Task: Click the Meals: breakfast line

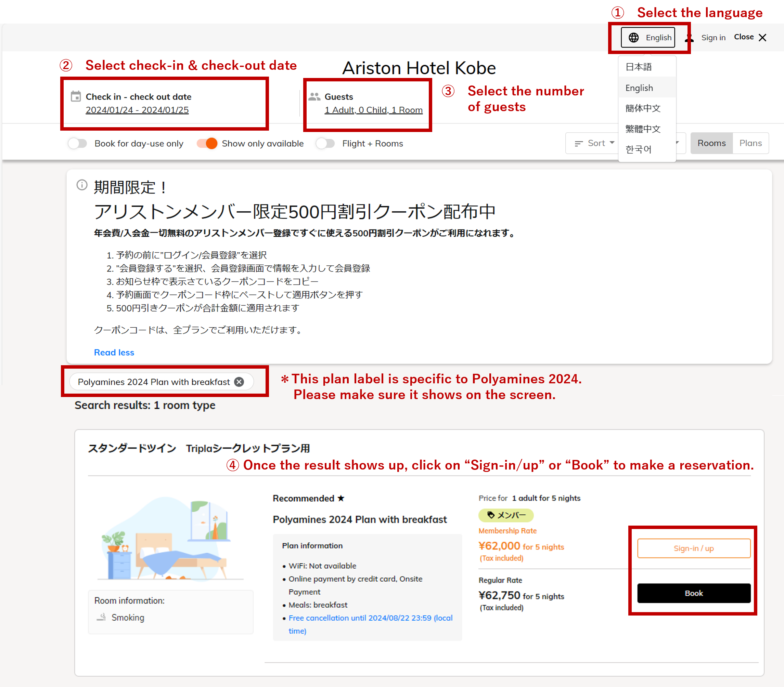Action: 318,605
